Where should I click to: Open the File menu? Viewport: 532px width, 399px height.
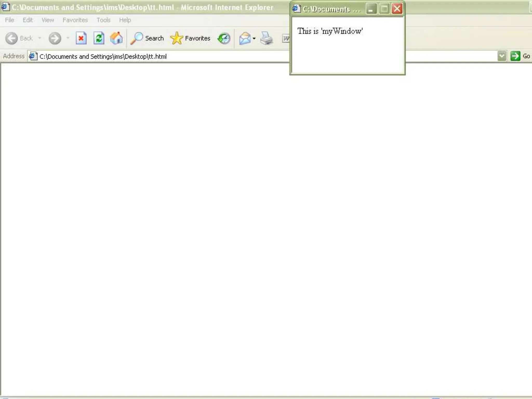[x=9, y=20]
